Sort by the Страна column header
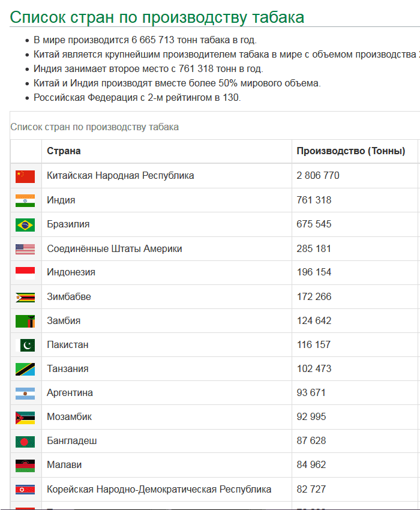This screenshot has height=510, width=420. coord(64,151)
